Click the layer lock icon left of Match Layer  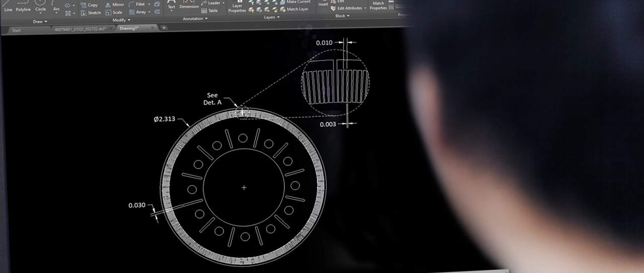(275, 9)
